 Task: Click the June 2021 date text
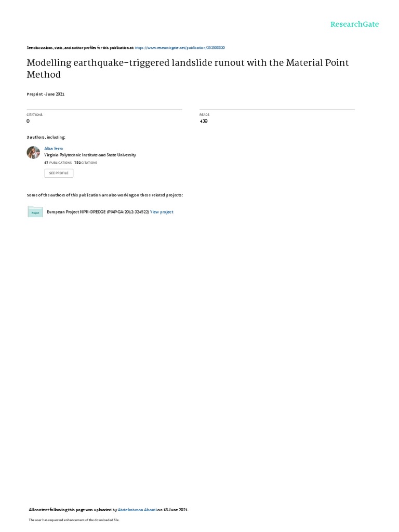55,94
